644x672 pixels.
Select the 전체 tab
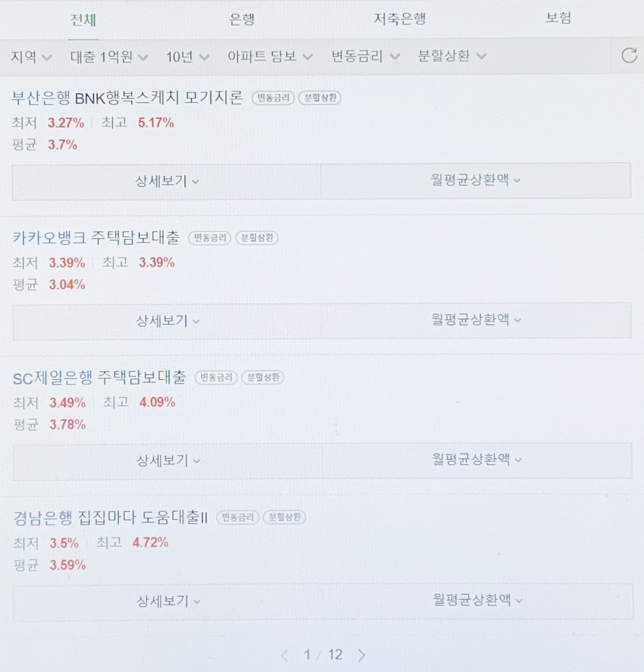(84, 20)
